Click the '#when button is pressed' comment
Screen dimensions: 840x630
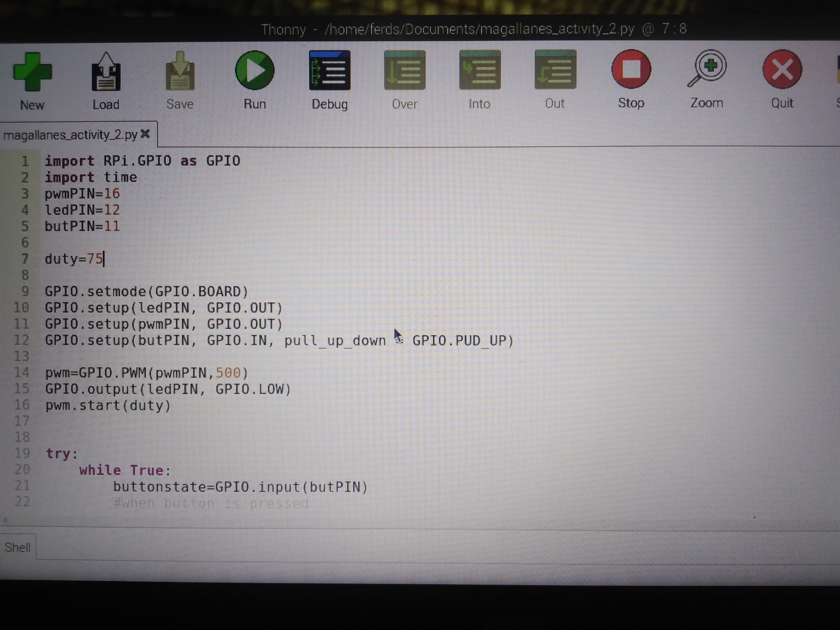(x=211, y=504)
